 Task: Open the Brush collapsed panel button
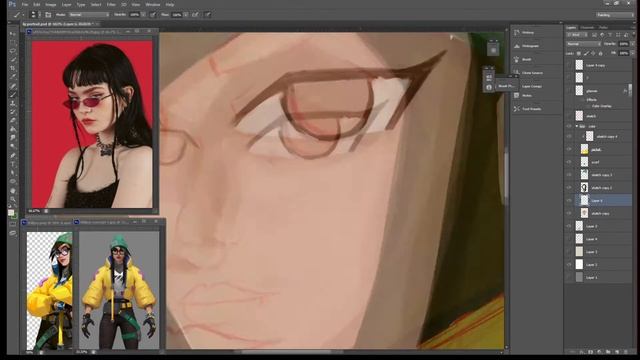pyautogui.click(x=527, y=60)
